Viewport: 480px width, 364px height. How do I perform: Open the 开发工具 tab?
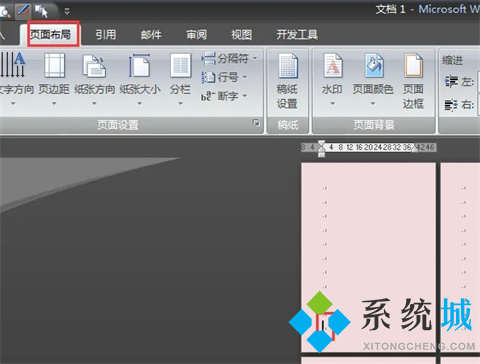[297, 34]
